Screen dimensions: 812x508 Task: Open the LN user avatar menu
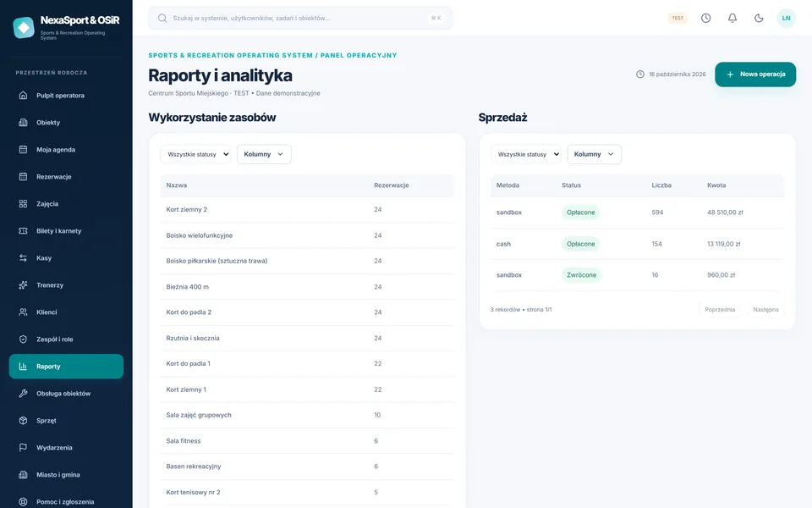coord(786,18)
